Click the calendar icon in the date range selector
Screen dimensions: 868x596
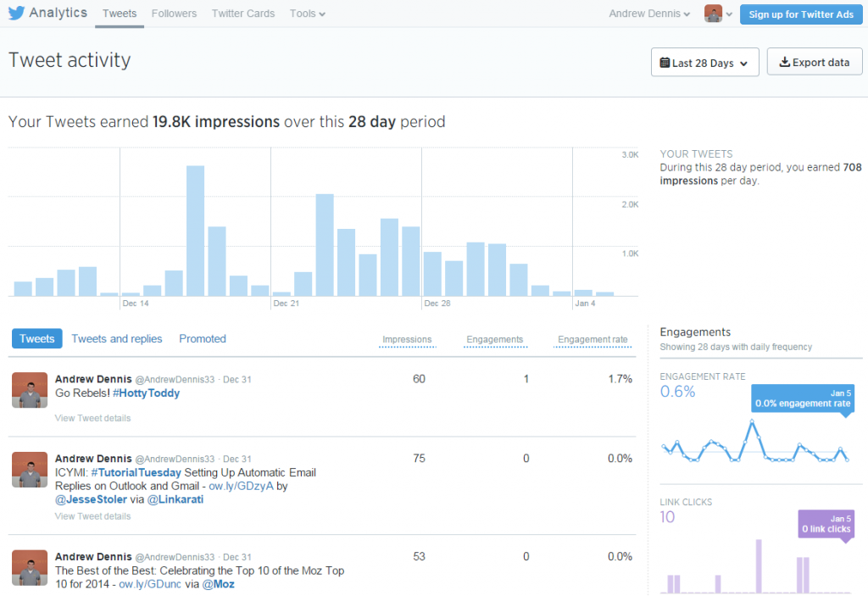click(x=666, y=61)
